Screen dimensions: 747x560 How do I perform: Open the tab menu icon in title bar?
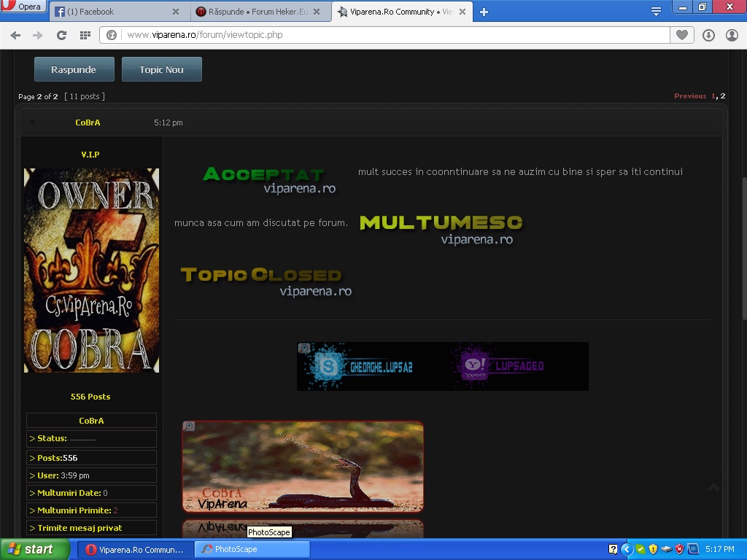[656, 12]
